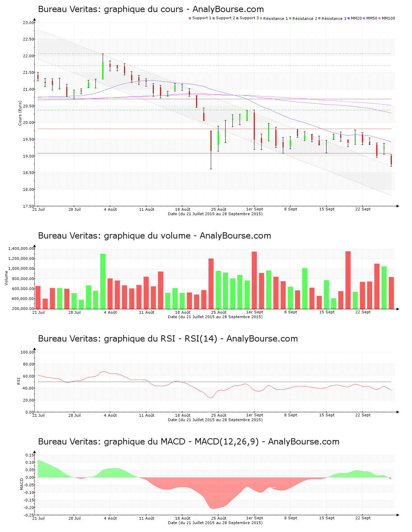Click '1er Sept' date on price chart axis
412x532 pixels.
(255, 209)
